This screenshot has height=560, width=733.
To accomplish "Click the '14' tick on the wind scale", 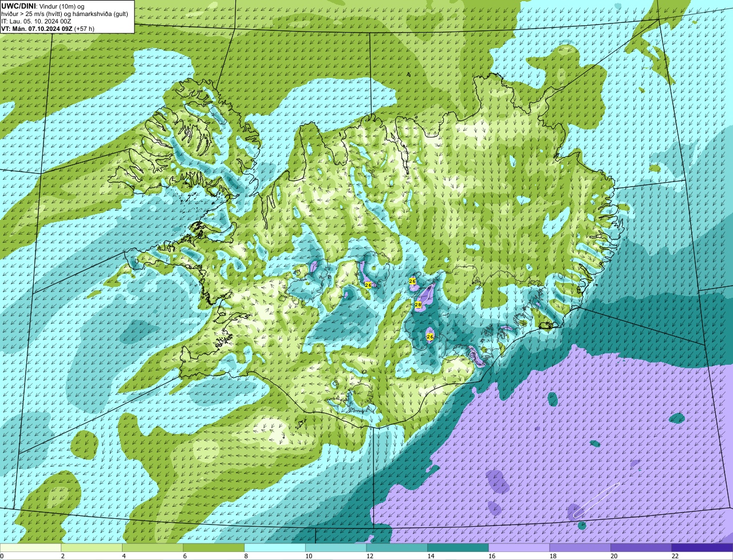I will click(x=431, y=556).
